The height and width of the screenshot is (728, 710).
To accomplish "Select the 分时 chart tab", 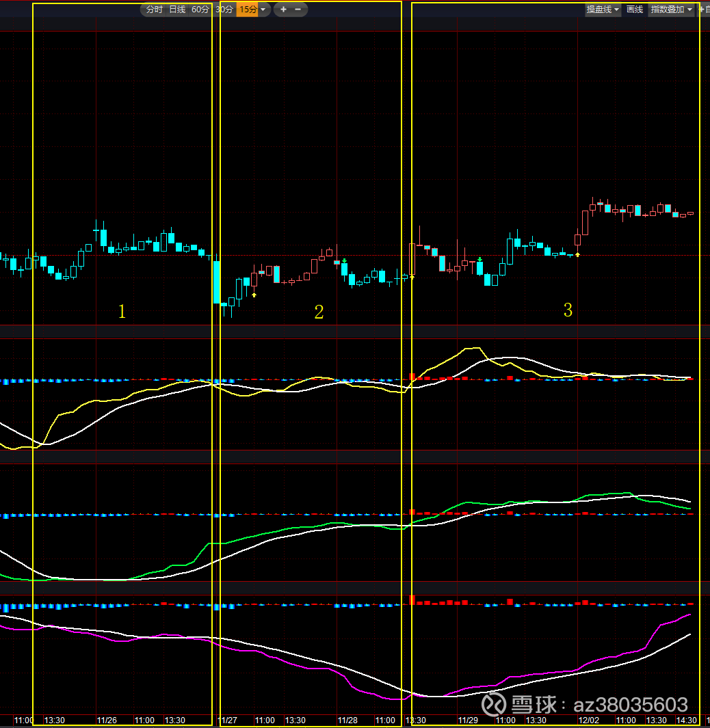I will (x=154, y=10).
